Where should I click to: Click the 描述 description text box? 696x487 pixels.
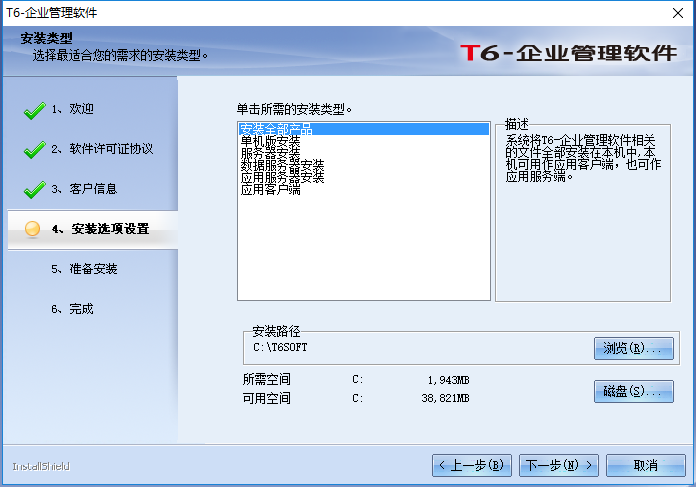click(582, 220)
